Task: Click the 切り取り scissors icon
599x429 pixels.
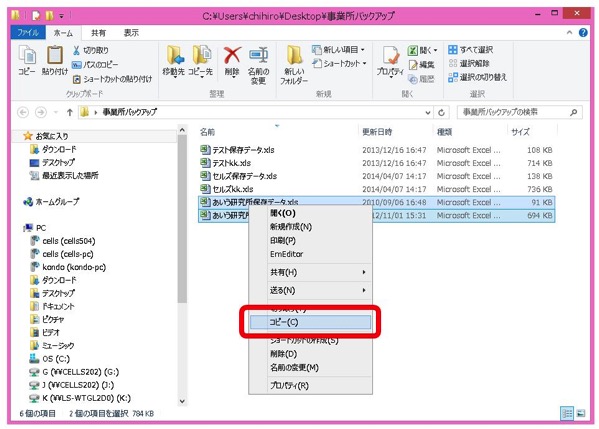Action: 76,50
